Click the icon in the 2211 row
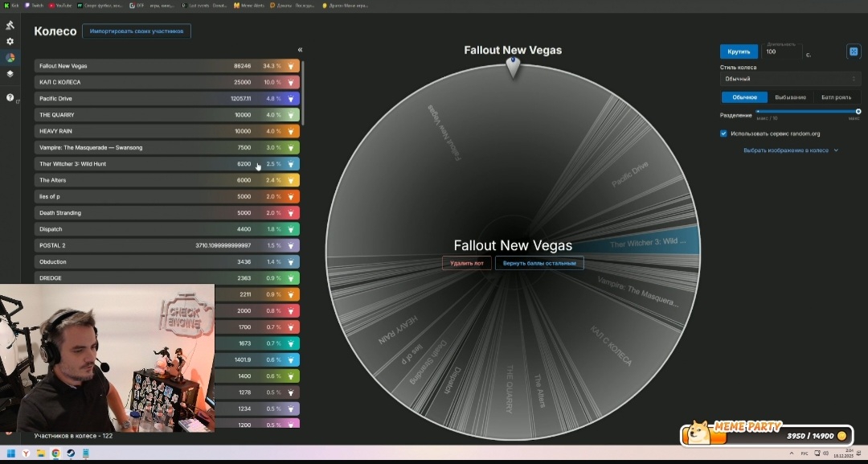The height and width of the screenshot is (464, 868). click(x=291, y=294)
